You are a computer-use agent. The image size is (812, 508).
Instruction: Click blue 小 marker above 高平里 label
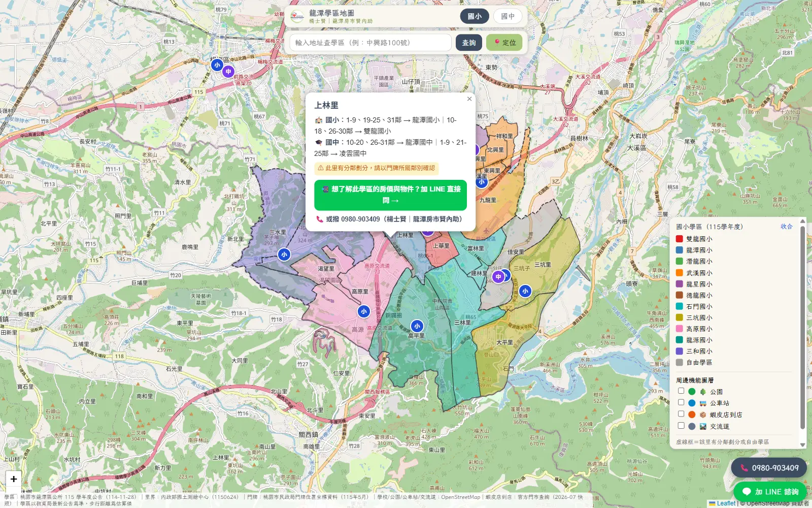point(417,326)
